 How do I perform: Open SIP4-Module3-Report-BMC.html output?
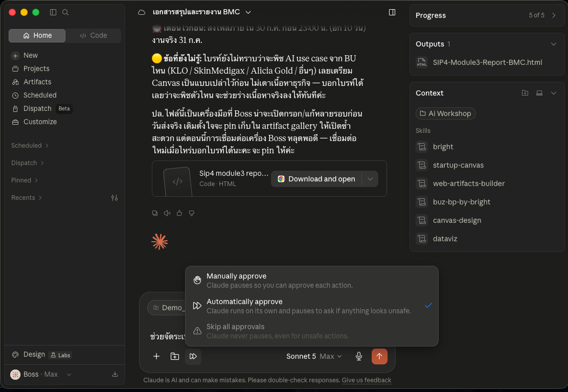coord(487,62)
